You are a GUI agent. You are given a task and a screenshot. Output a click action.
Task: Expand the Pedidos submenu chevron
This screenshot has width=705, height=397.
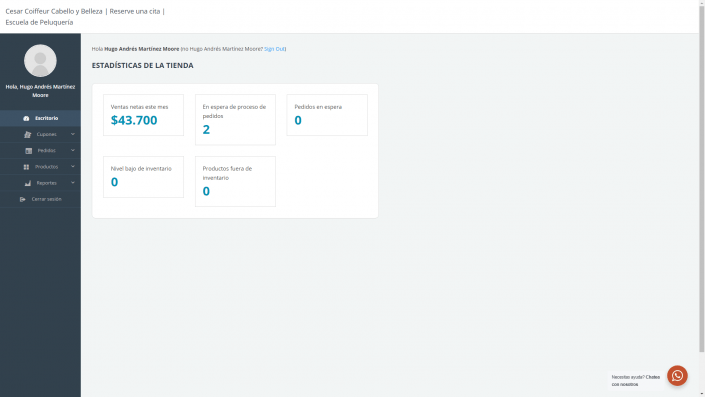pos(73,150)
